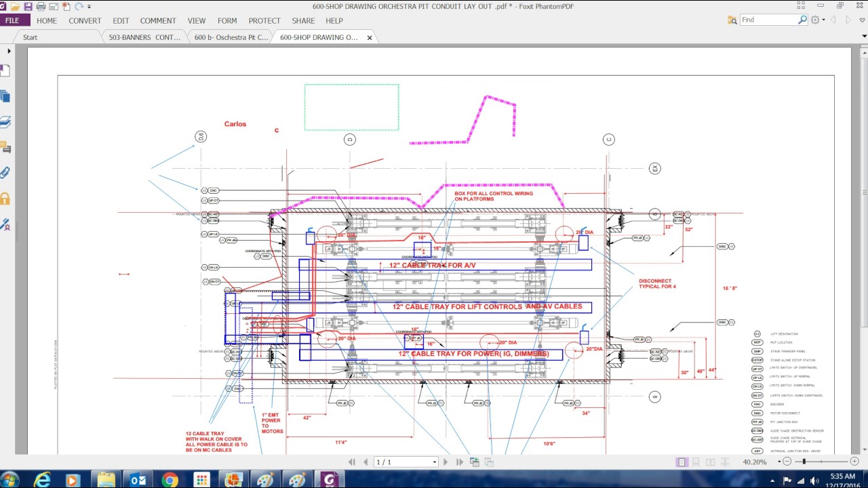Image resolution: width=868 pixels, height=488 pixels.
Task: Enable Continuous Scrolling view mode
Action: click(696, 462)
